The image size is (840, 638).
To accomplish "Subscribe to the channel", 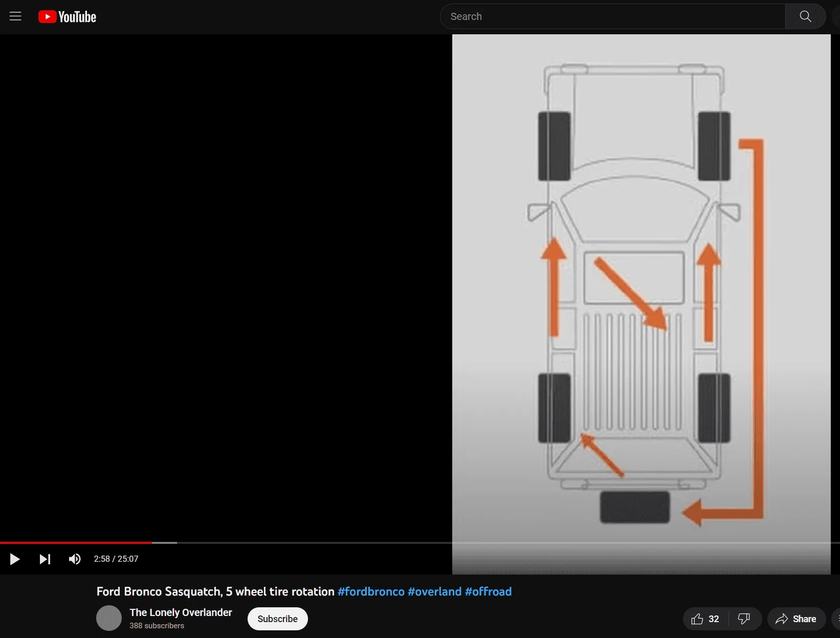I will [277, 619].
